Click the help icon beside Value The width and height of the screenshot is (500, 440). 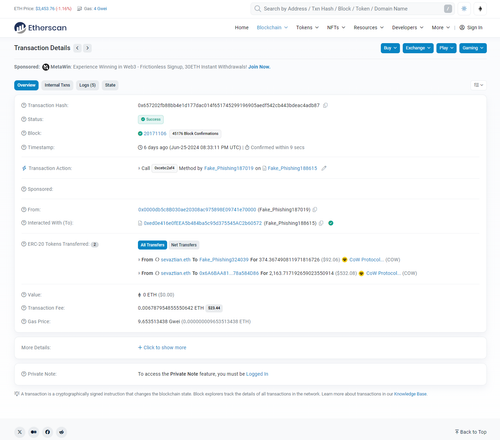point(24,295)
